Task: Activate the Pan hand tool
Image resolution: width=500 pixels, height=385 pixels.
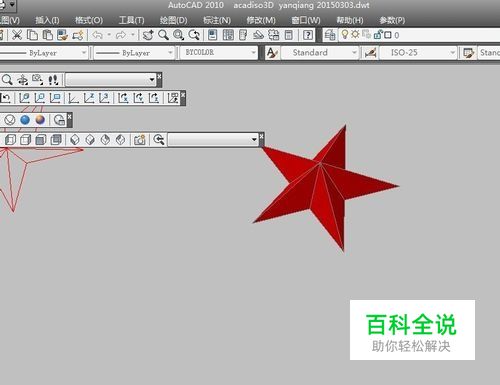Action: pos(148,35)
